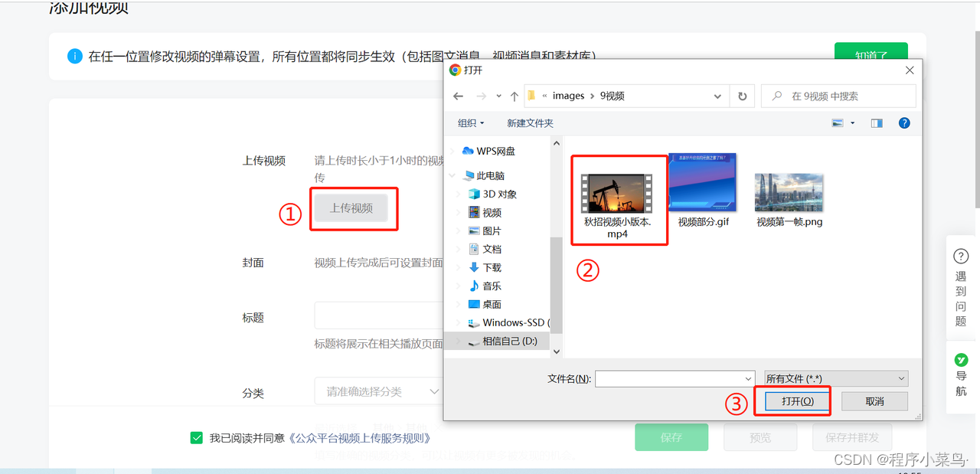Screen dimensions: 980x474
Task: Select the 视频部分.gif file
Action: (703, 191)
